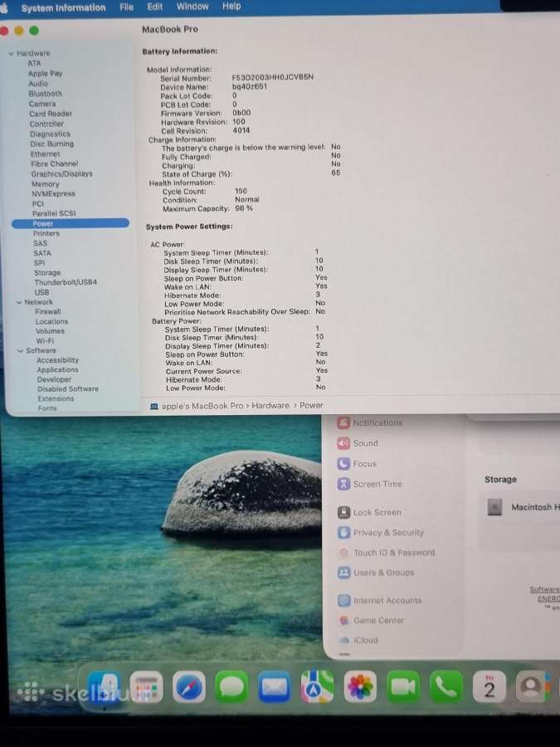560x747 pixels.
Task: Open Maps app in the Dock
Action: coord(317,686)
